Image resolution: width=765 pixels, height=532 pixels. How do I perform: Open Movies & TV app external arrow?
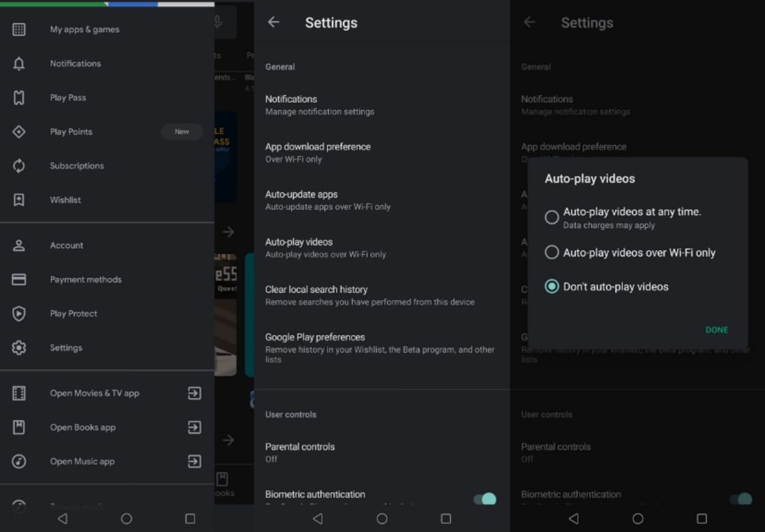[194, 393]
